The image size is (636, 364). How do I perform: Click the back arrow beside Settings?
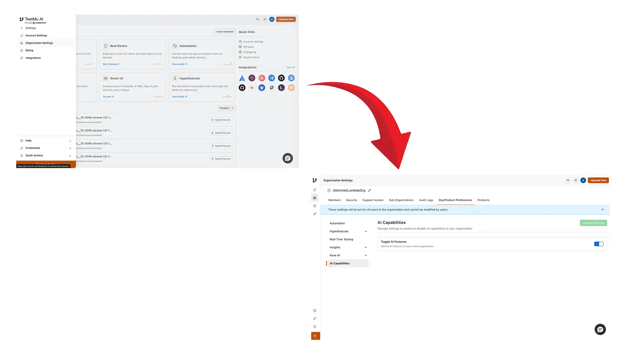pos(21,28)
